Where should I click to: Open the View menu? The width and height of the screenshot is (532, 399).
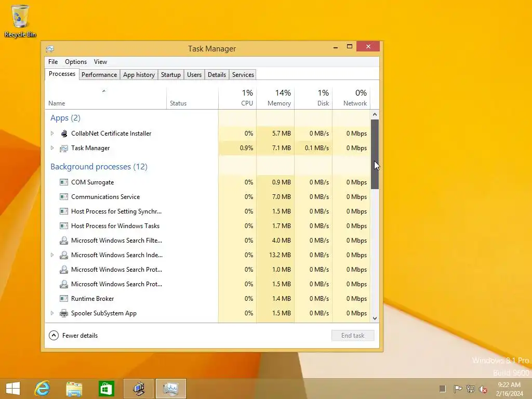(100, 62)
